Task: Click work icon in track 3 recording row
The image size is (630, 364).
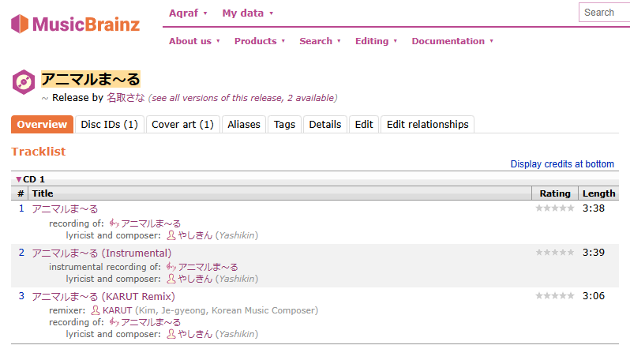Action: [114, 322]
